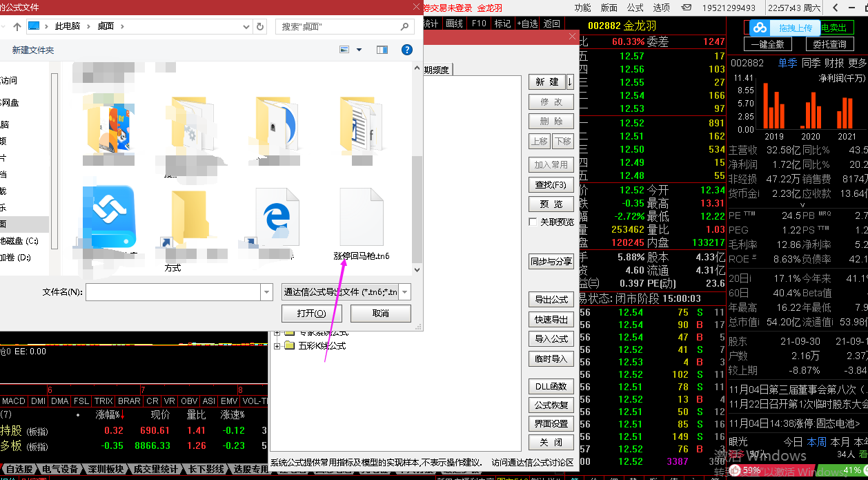
Task: Open the 公式 menu
Action: click(x=635, y=8)
